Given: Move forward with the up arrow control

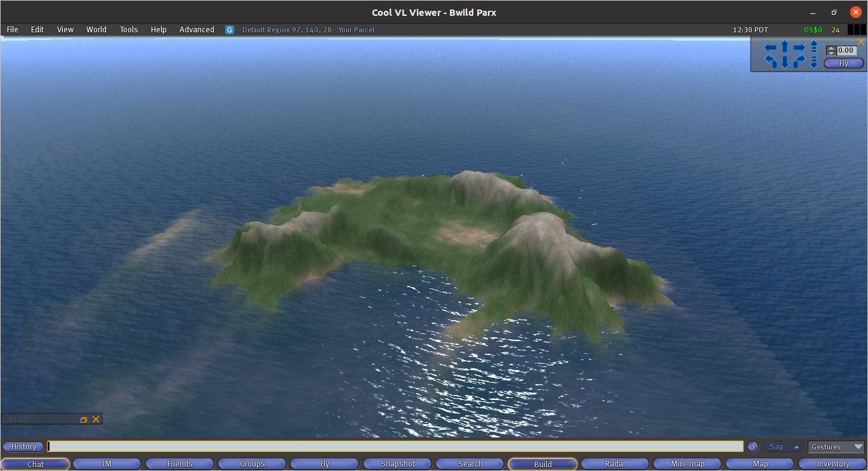Looking at the screenshot, I should (784, 48).
